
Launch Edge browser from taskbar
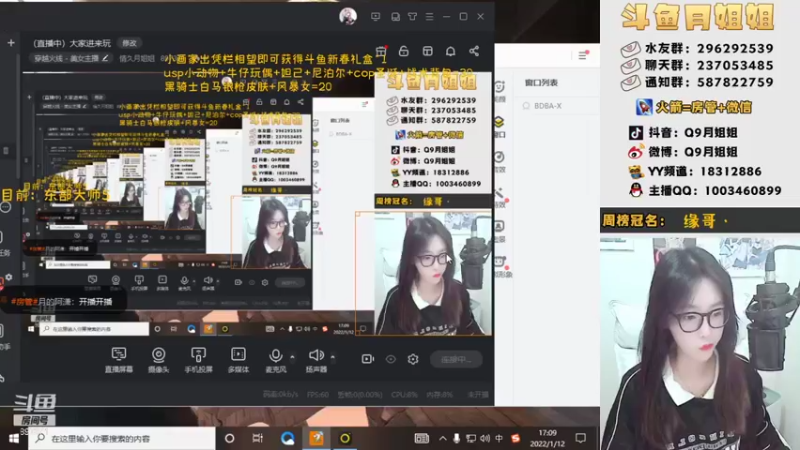coord(287,438)
